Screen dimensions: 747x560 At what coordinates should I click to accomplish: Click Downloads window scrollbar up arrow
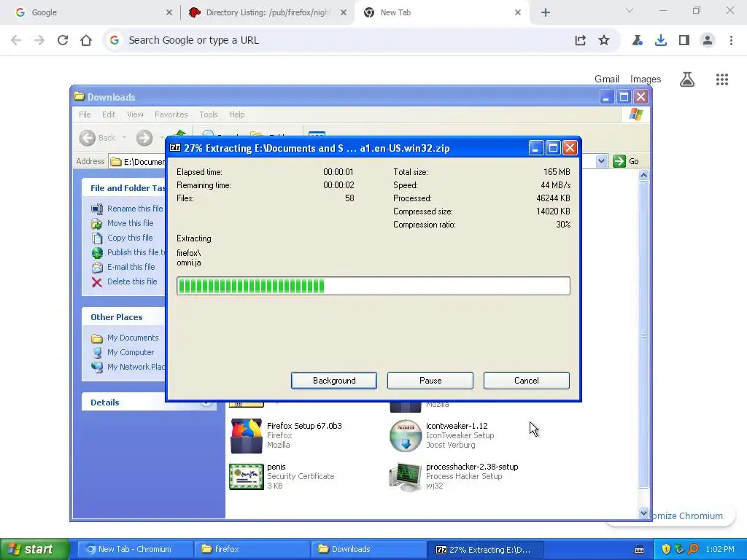(x=643, y=175)
